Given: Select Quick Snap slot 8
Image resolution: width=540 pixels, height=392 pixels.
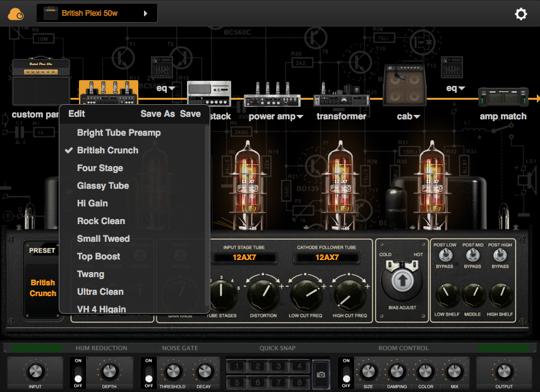Looking at the screenshot, I should point(299,383).
